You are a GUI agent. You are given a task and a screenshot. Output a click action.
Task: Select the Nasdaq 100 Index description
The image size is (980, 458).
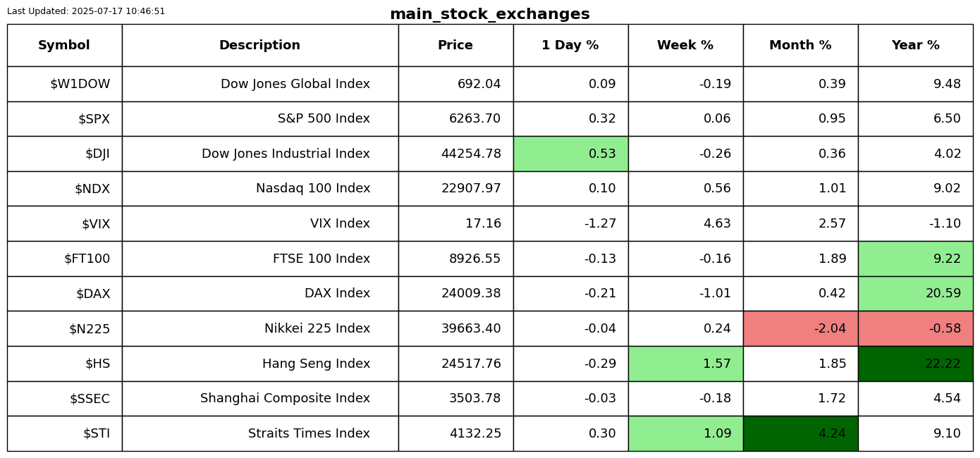(x=312, y=189)
